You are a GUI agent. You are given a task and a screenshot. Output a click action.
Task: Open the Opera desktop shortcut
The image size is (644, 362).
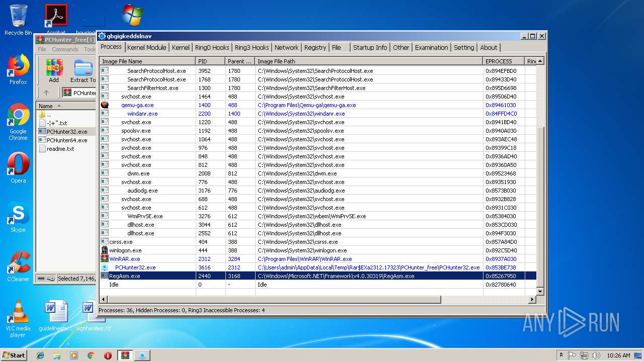18,168
